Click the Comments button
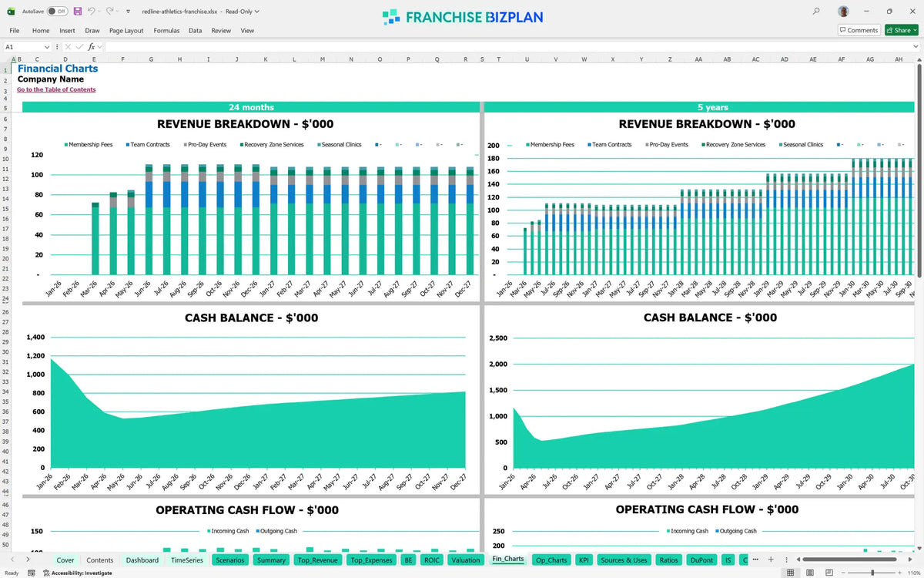Image resolution: width=924 pixels, height=578 pixels. [x=859, y=30]
